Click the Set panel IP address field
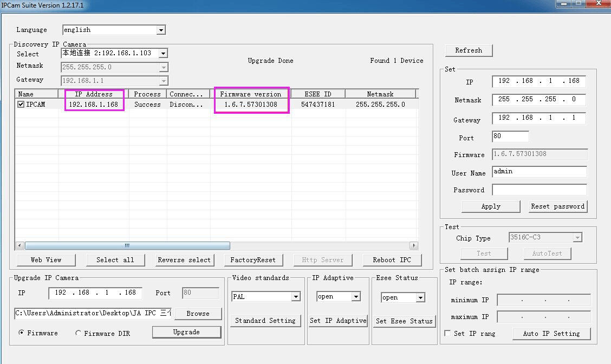 pyautogui.click(x=539, y=81)
